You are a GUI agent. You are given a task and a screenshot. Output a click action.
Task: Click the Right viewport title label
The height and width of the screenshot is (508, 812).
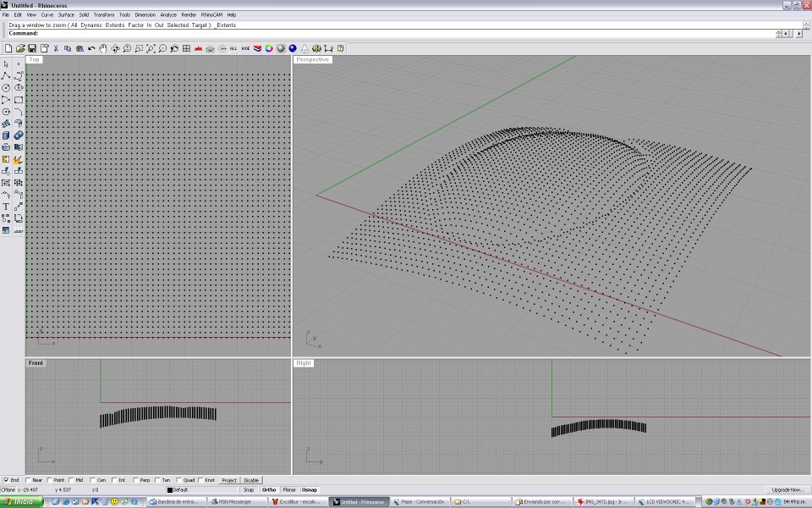[x=304, y=363]
